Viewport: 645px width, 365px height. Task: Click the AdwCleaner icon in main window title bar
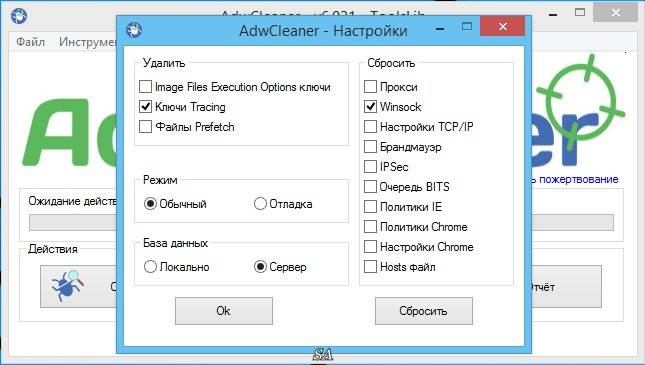click(19, 16)
